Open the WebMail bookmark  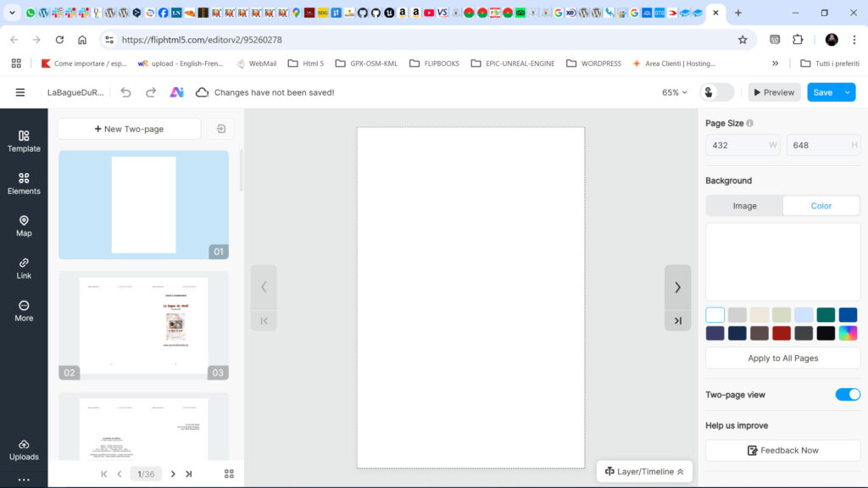[x=256, y=64]
